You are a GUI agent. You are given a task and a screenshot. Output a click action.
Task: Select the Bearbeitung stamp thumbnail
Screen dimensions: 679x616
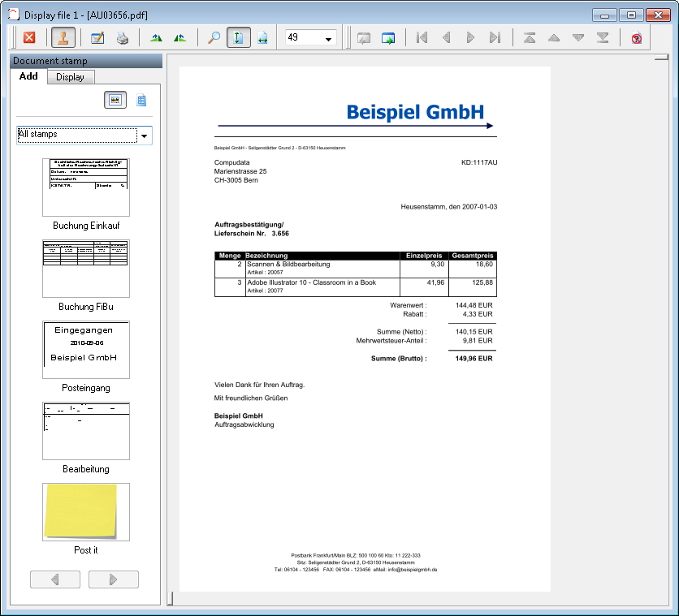[86, 431]
